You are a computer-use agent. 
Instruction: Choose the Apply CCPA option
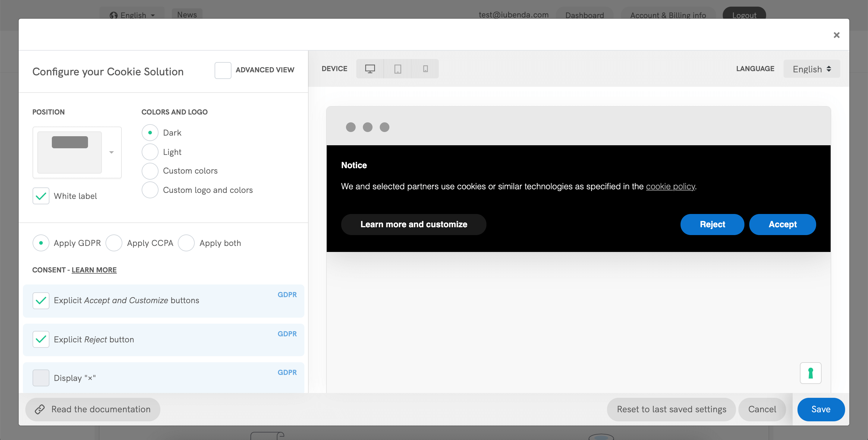[114, 243]
